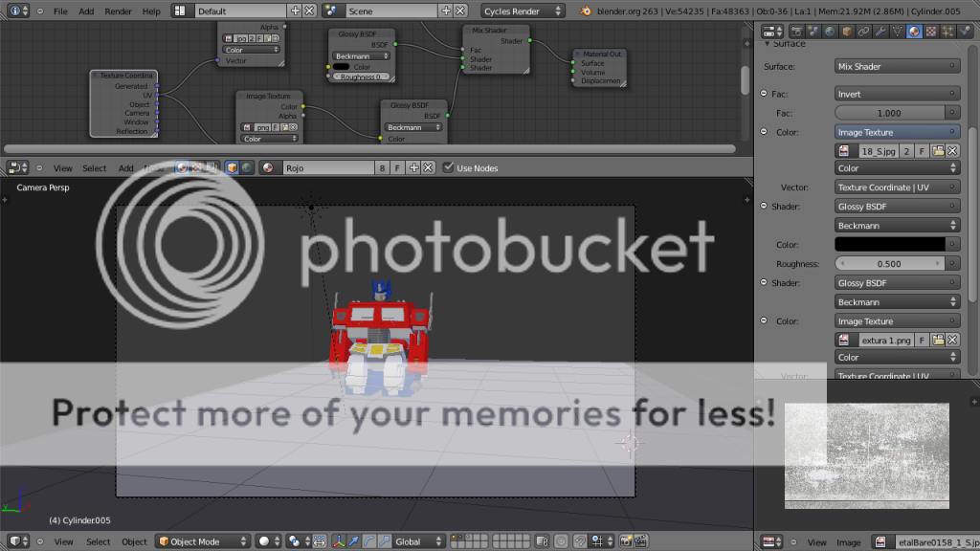Select the compositing nodes tree type
This screenshot has width=980, height=551.
[x=212, y=167]
